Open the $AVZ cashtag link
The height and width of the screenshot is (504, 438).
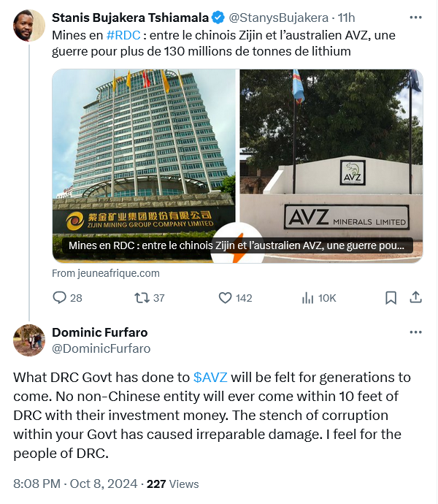pos(210,377)
